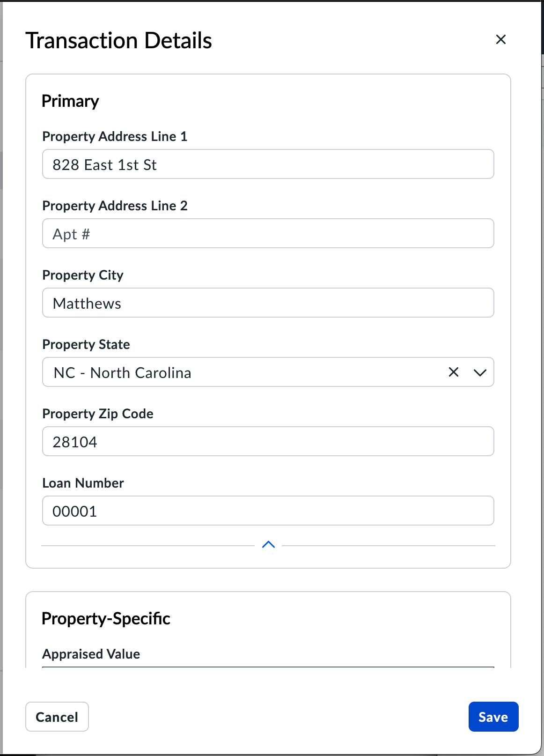Focus the Loan Number input box
The height and width of the screenshot is (756, 544).
(x=268, y=511)
